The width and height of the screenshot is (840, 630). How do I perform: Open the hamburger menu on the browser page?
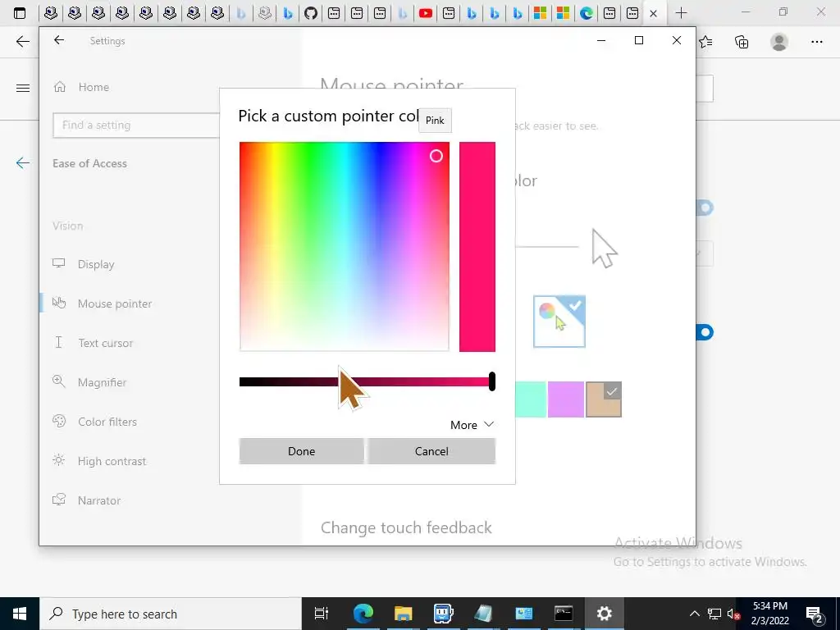click(22, 88)
